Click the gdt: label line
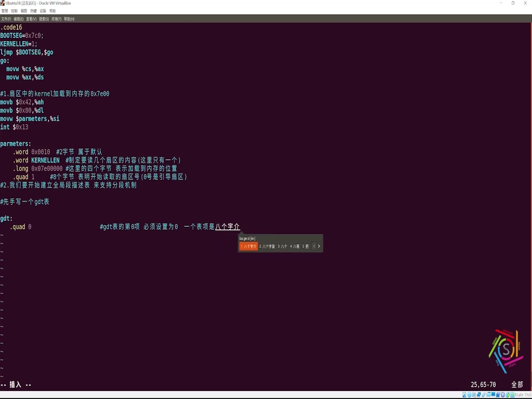532x399 pixels. point(6,219)
